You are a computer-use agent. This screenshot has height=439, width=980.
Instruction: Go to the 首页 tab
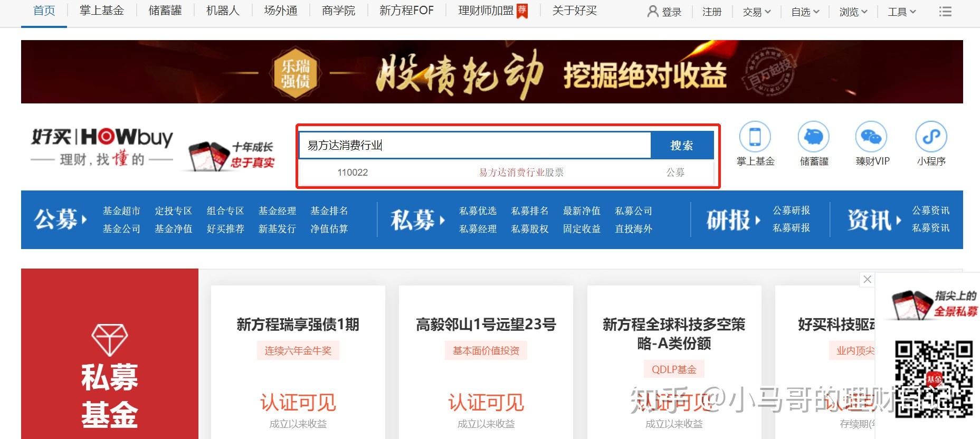[x=44, y=11]
